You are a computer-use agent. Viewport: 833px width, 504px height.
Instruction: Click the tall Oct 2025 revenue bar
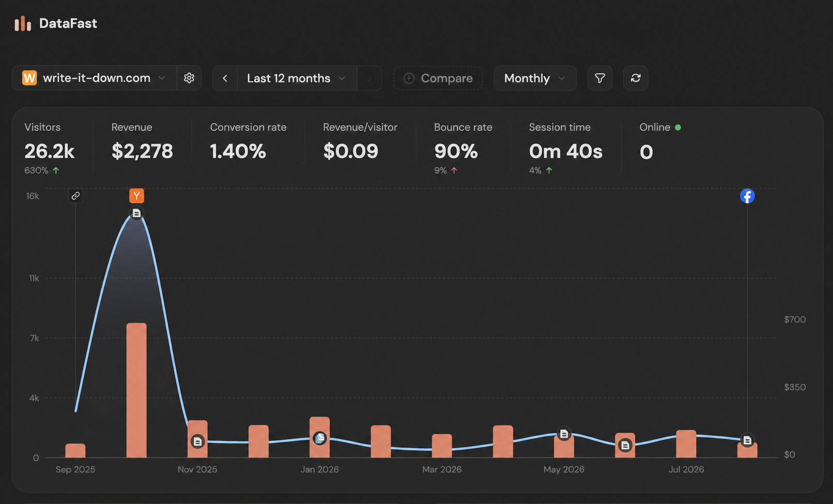click(x=136, y=390)
